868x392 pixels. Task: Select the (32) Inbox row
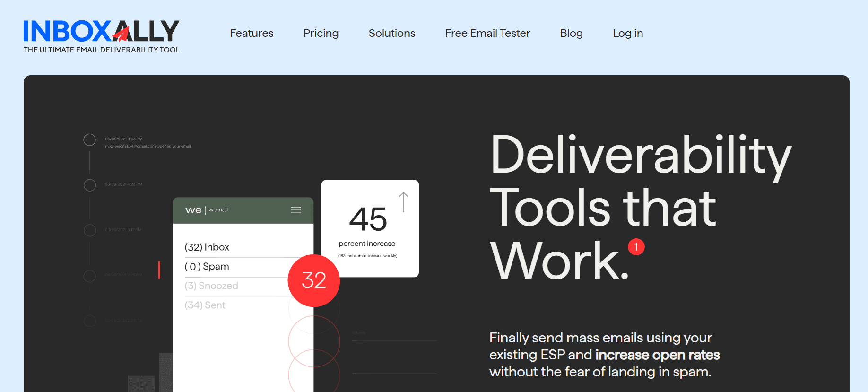coord(207,247)
